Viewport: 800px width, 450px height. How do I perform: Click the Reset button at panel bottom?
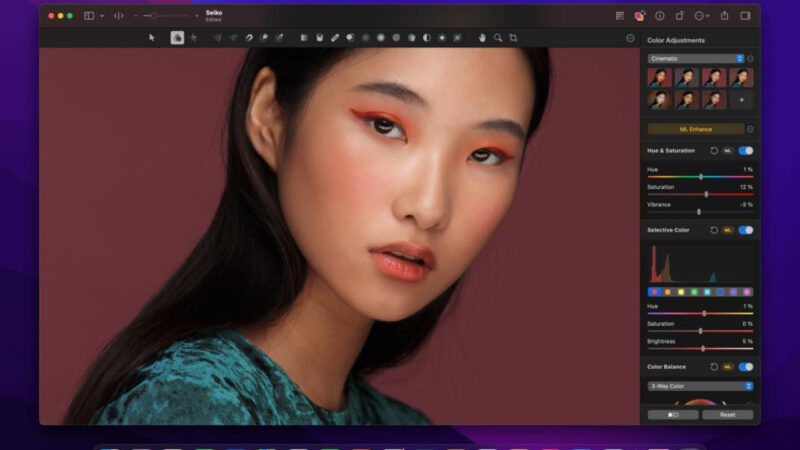point(728,415)
